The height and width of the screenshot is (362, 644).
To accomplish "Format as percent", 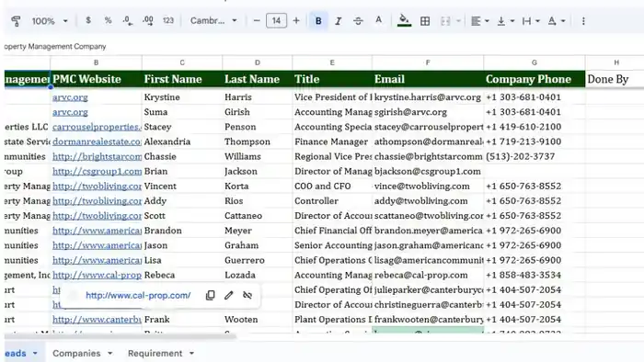I will coord(108,20).
